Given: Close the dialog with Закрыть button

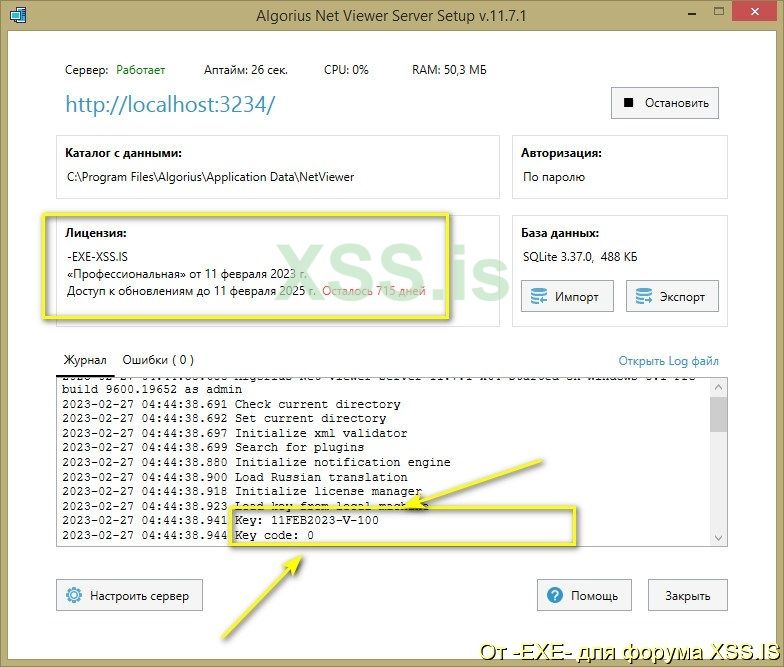Looking at the screenshot, I should point(688,595).
